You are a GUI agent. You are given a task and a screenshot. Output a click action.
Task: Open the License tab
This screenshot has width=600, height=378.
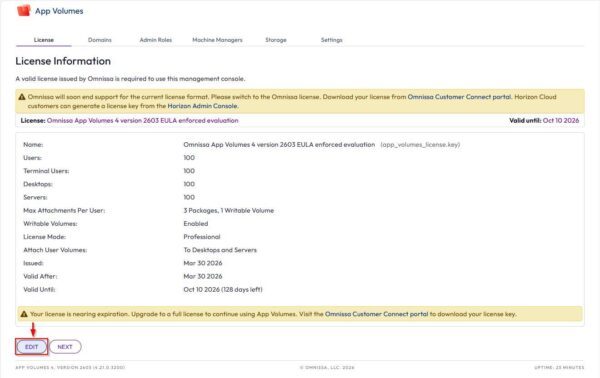(x=44, y=40)
